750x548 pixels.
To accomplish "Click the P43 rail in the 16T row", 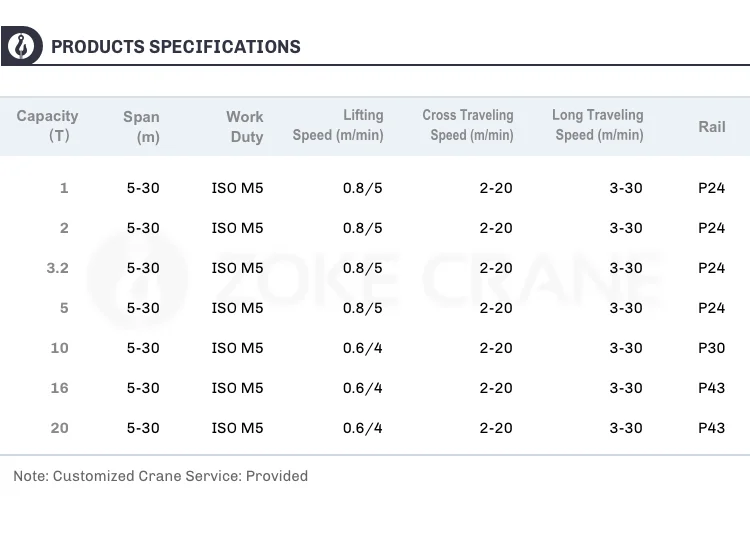I will point(711,388).
